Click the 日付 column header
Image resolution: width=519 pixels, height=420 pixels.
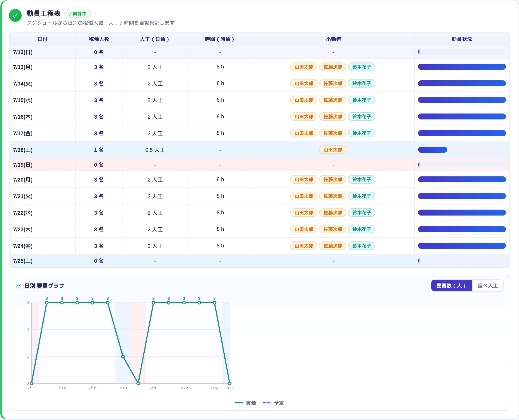(x=42, y=39)
